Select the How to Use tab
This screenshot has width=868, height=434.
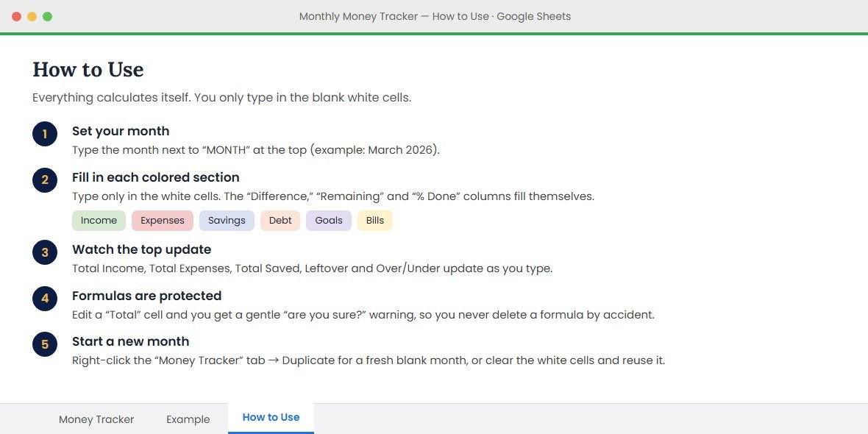[x=271, y=418]
